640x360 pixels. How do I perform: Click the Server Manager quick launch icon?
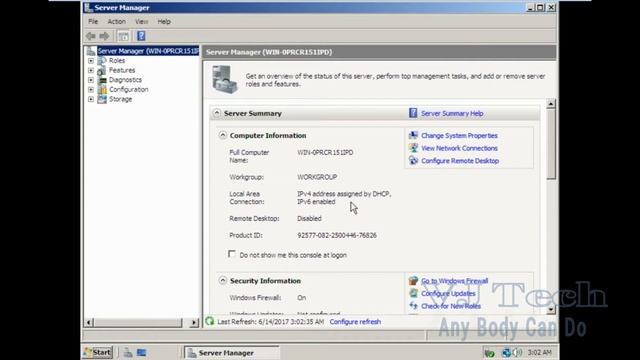click(128, 353)
